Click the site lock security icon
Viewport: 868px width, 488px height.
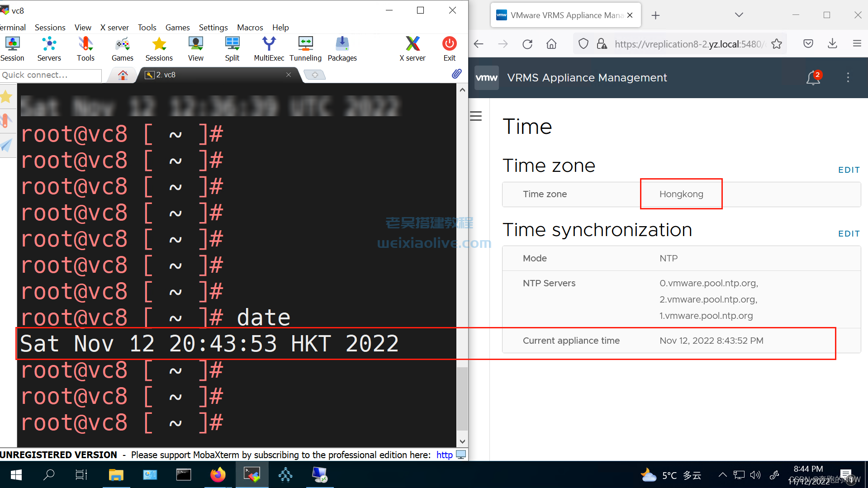click(602, 44)
